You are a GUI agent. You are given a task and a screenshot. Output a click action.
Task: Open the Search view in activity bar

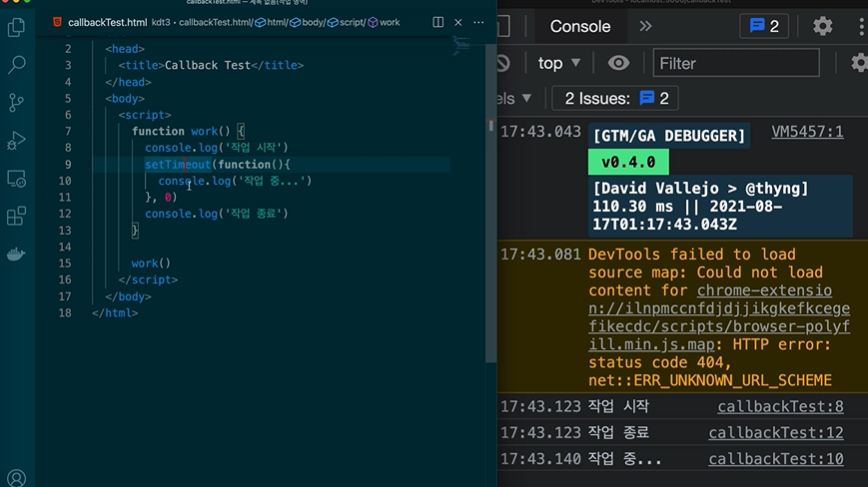[17, 65]
